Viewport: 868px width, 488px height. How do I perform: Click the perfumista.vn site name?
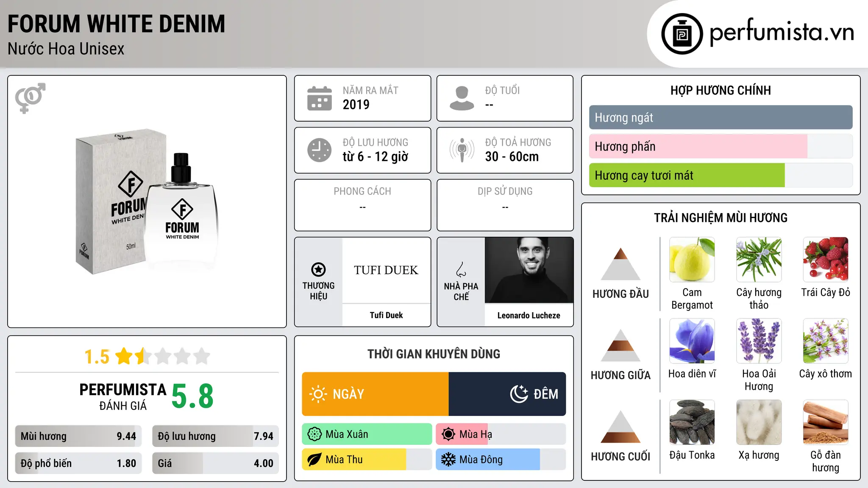coord(782,32)
